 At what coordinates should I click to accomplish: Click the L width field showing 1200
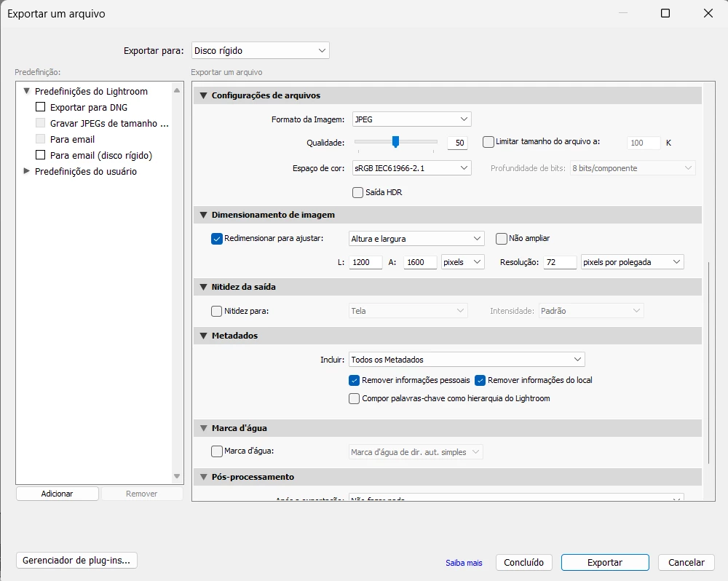tap(365, 262)
